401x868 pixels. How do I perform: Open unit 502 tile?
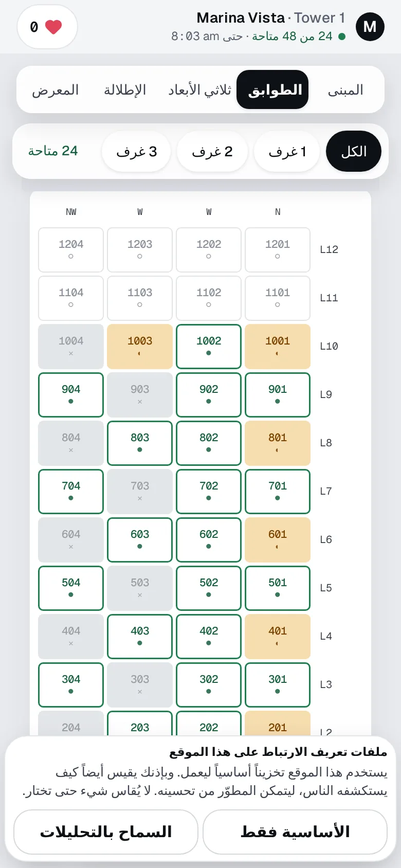[209, 588]
